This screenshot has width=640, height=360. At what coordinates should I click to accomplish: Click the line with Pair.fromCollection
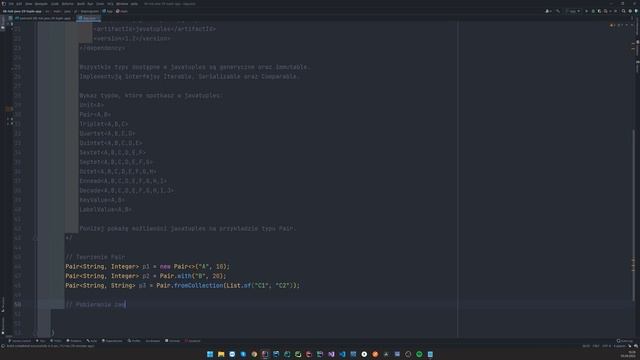pos(182,285)
